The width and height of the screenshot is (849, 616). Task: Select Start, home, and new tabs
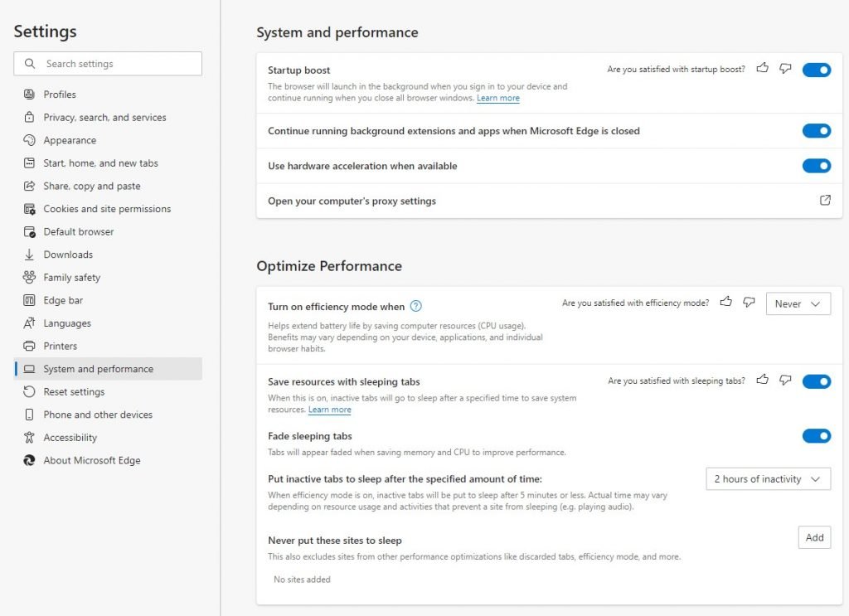pos(109,163)
